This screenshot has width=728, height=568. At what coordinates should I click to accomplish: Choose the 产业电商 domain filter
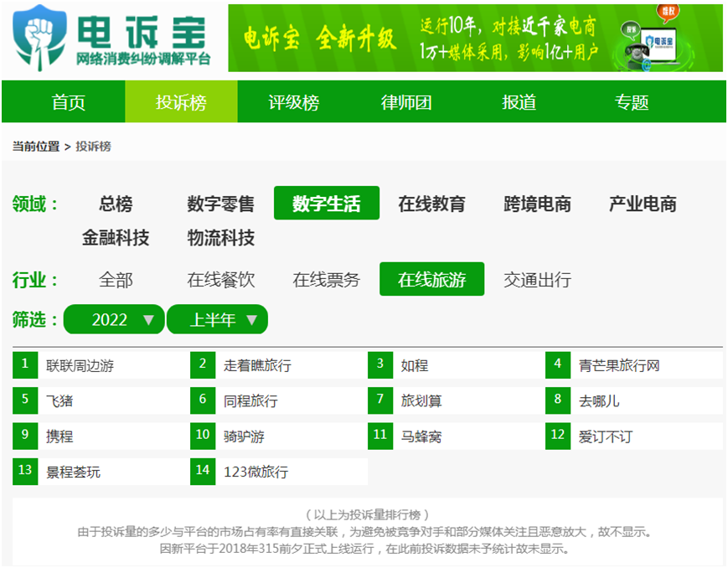[x=643, y=204]
